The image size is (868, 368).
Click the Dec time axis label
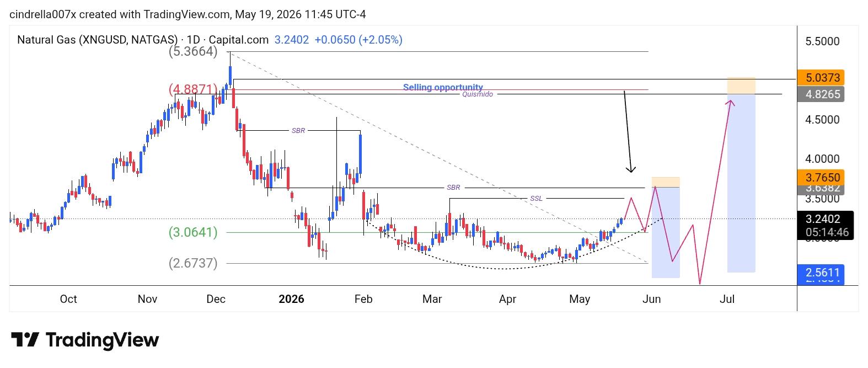tap(216, 299)
